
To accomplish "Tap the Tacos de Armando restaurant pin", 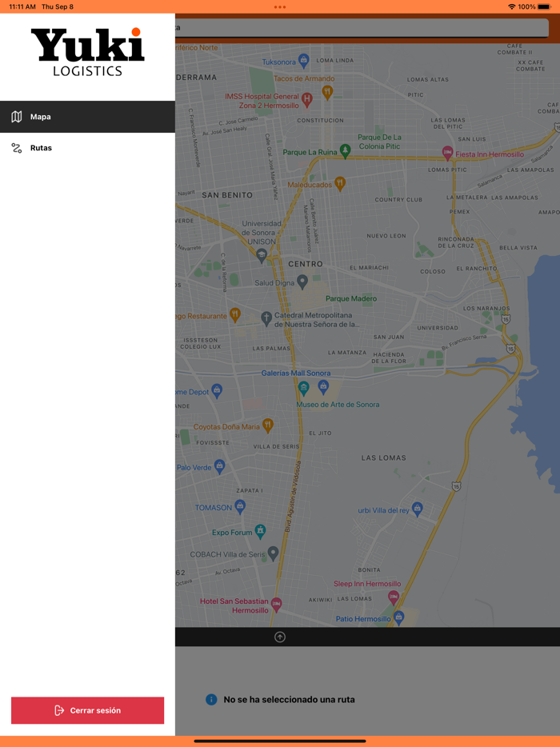I will pos(327,92).
